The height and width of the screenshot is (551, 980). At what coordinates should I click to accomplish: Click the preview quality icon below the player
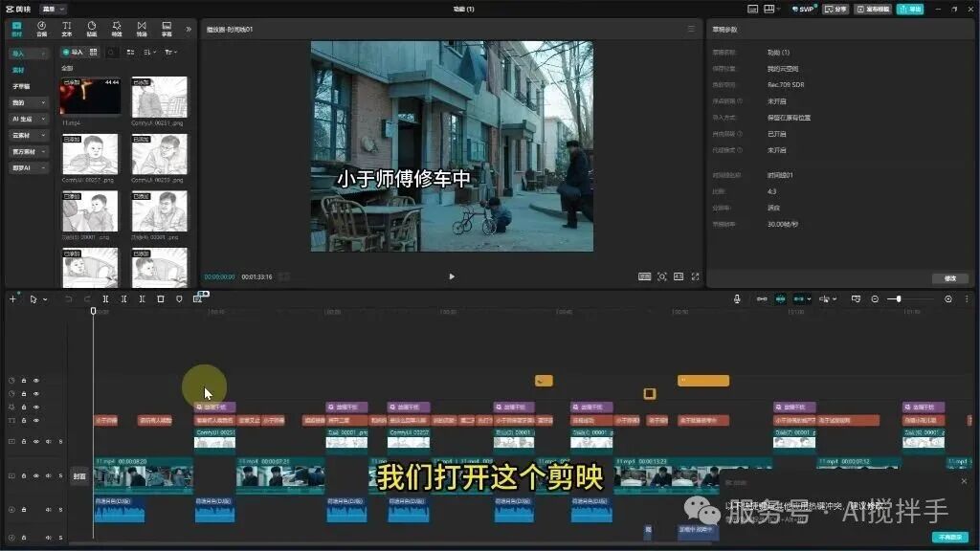pos(644,276)
